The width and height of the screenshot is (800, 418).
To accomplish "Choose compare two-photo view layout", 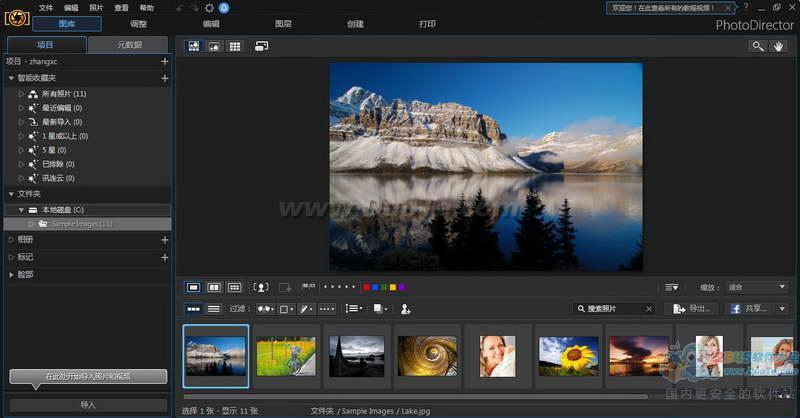I will (x=214, y=287).
